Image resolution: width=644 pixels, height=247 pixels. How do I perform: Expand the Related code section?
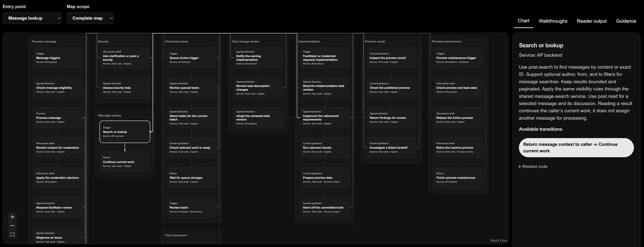[533, 166]
